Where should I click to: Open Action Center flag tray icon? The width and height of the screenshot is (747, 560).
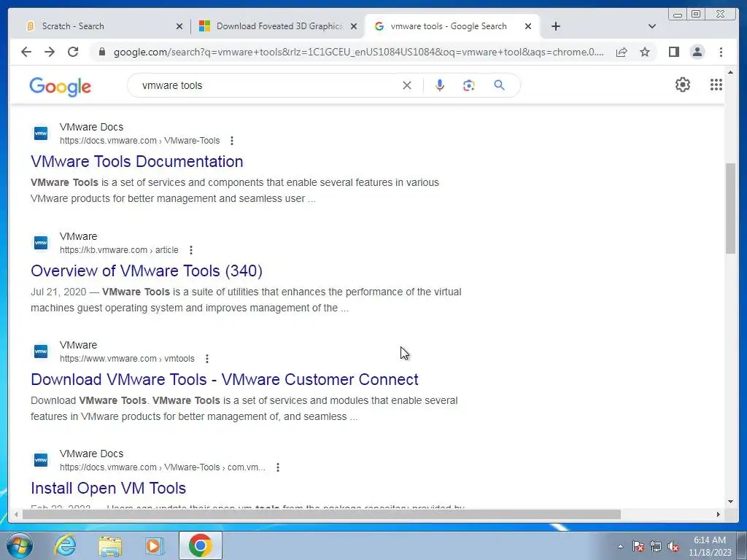638,547
